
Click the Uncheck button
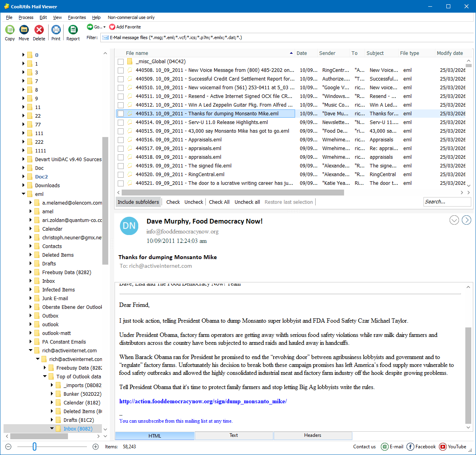pos(194,202)
